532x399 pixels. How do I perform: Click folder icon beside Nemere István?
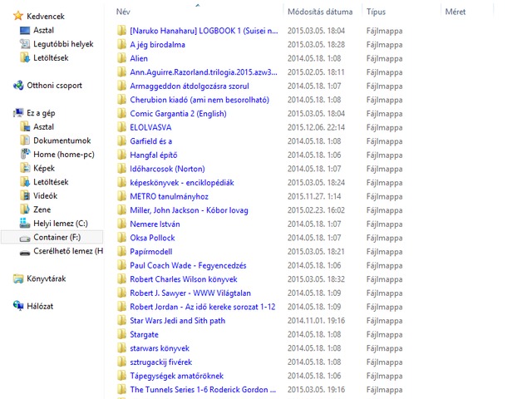click(121, 224)
